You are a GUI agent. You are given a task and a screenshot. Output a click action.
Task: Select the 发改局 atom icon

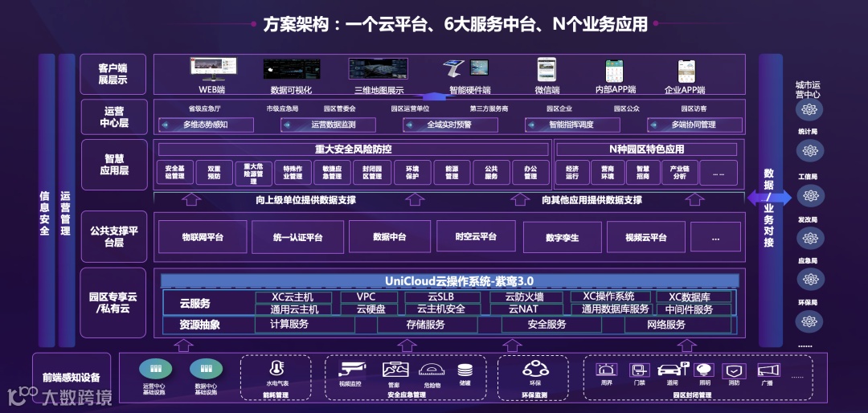(x=810, y=238)
